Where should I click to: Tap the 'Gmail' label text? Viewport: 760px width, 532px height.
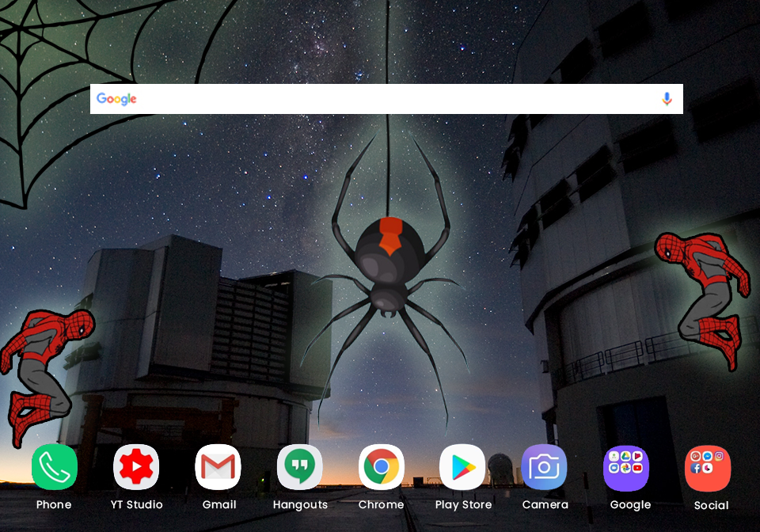[x=219, y=504]
